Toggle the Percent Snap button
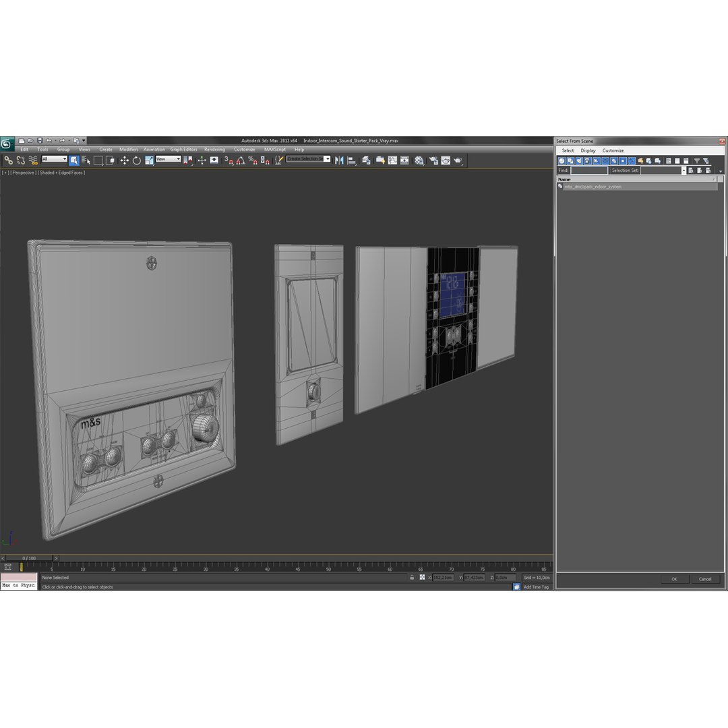The width and height of the screenshot is (728, 728). pos(253,160)
